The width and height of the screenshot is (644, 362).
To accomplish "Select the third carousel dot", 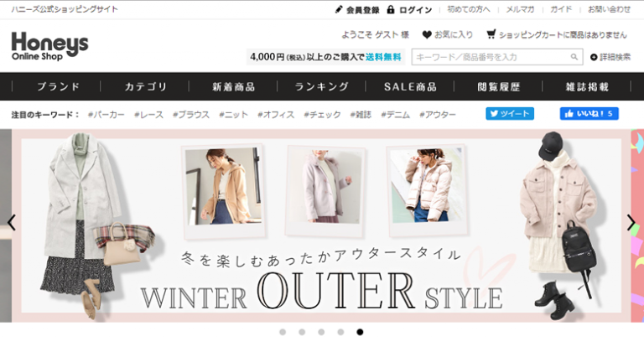I will pos(321,332).
